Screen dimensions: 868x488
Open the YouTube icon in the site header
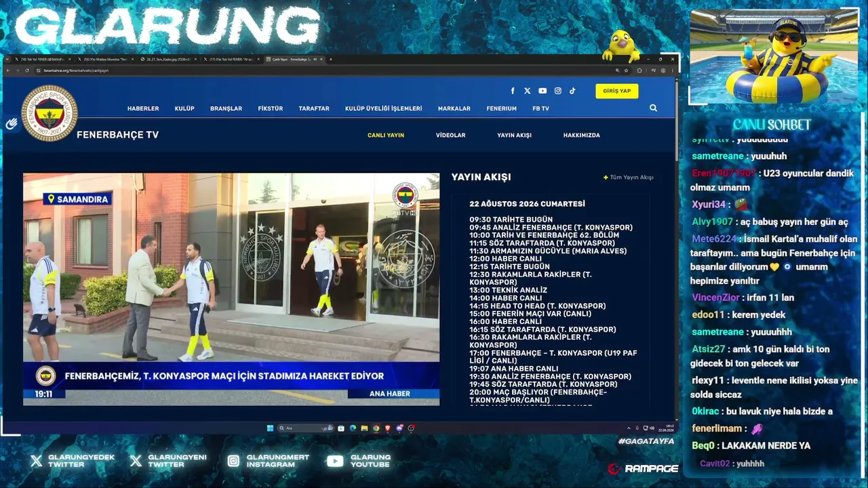[542, 91]
